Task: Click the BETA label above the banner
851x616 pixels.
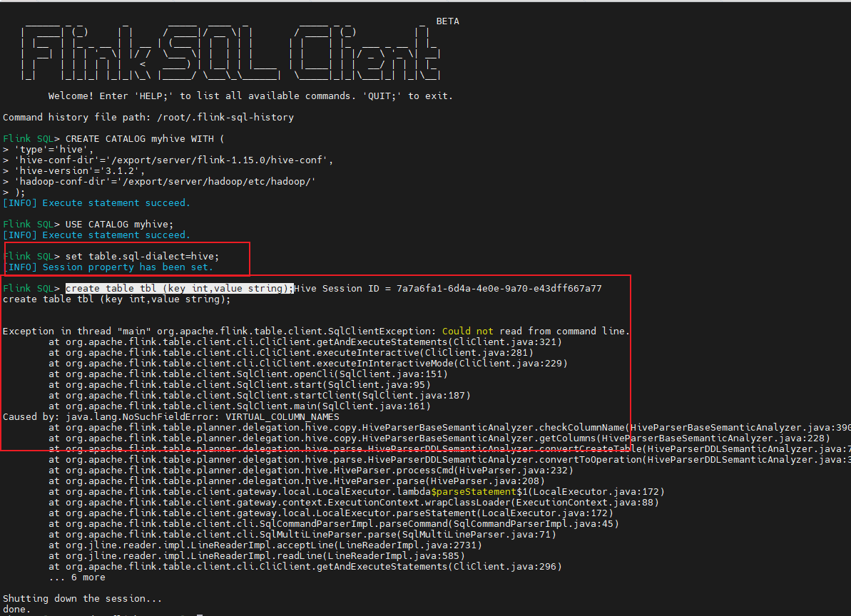Action: [448, 21]
